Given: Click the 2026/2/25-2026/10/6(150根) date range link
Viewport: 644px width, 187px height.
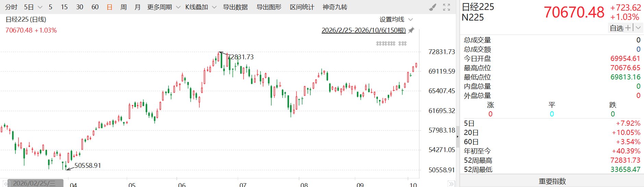Looking at the screenshot, I should 363,30.
